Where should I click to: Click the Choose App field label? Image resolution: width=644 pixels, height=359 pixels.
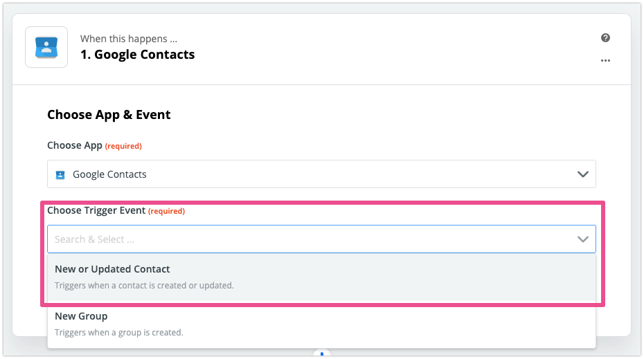pyautogui.click(x=74, y=146)
